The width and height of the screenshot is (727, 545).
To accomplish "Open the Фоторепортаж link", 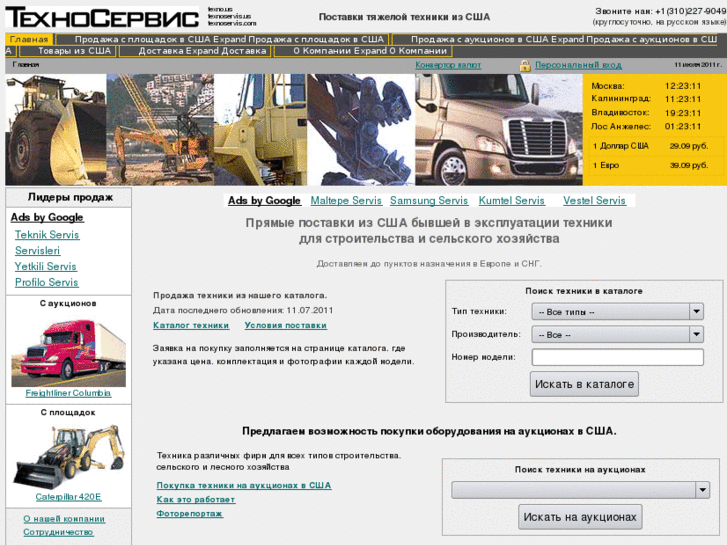I will coord(190,513).
